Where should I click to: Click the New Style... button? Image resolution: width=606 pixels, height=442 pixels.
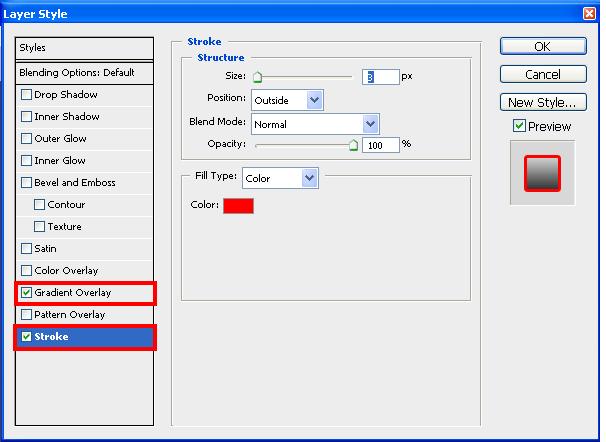pos(542,102)
